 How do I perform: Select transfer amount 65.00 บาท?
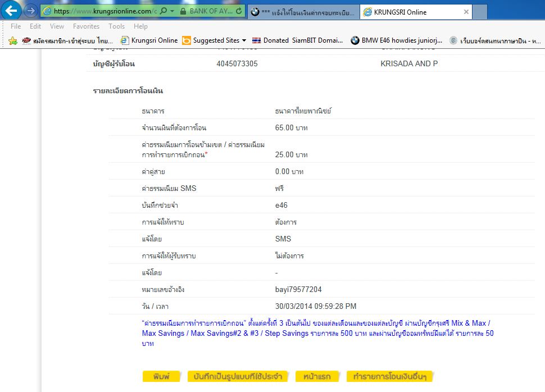(291, 128)
